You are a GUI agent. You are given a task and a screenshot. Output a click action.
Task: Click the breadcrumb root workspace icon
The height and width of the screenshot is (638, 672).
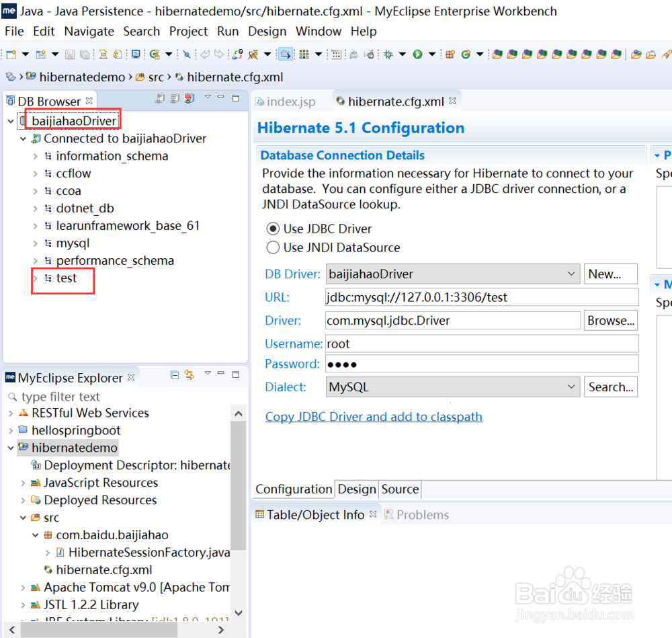click(10, 77)
